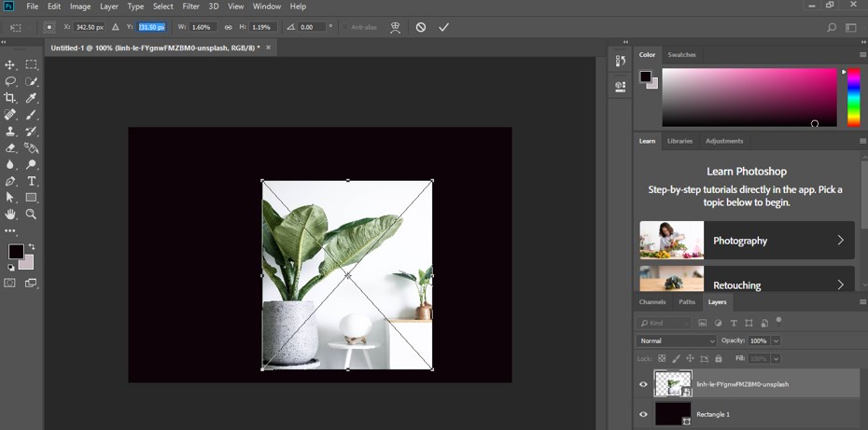Screen dimensions: 868x430
Task: Open the Edit Toolbar three-dots menu
Action: (x=10, y=230)
